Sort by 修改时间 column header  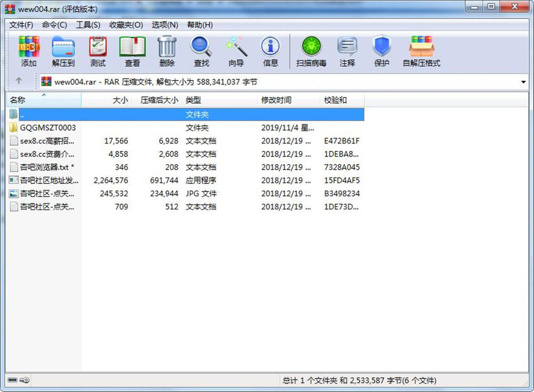click(x=288, y=100)
